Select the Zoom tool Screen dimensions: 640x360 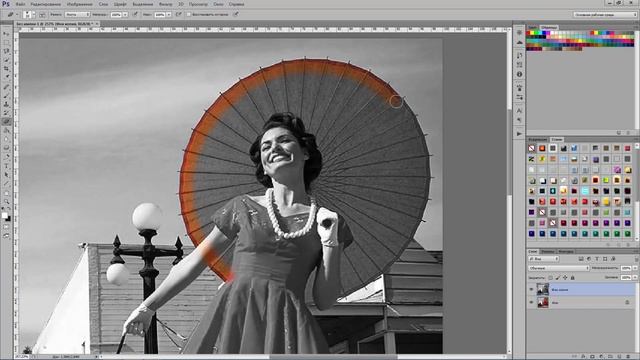coord(6,202)
